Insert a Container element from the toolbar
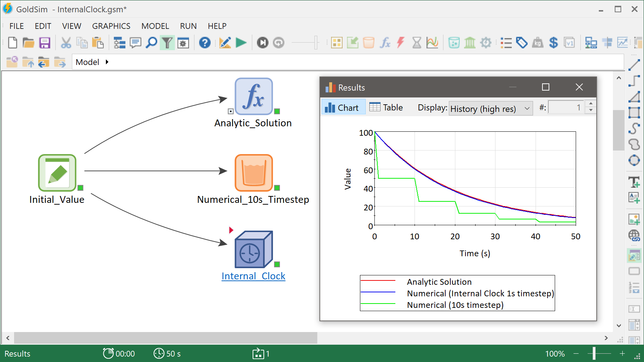 point(337,43)
